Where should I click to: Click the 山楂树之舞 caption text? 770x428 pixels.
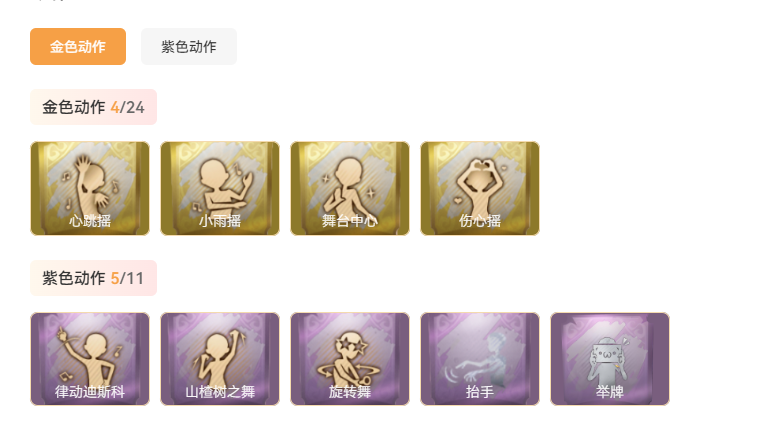pos(220,392)
